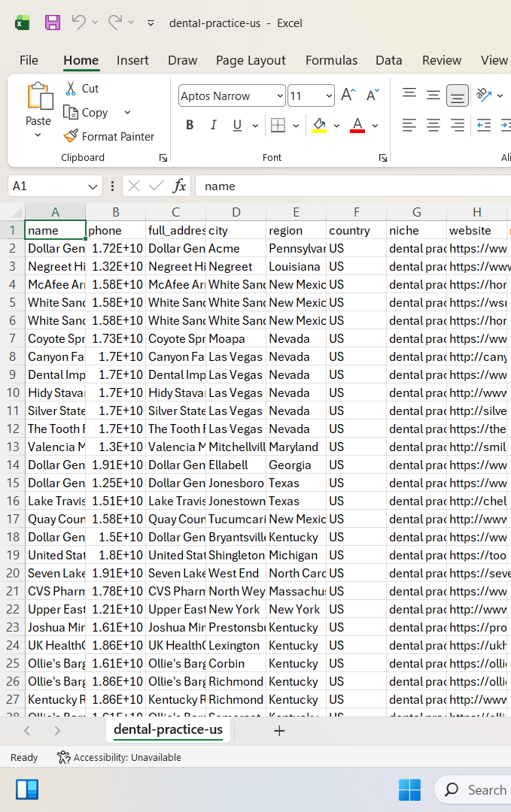Open the Borders options dropdown
511x812 pixels.
296,126
